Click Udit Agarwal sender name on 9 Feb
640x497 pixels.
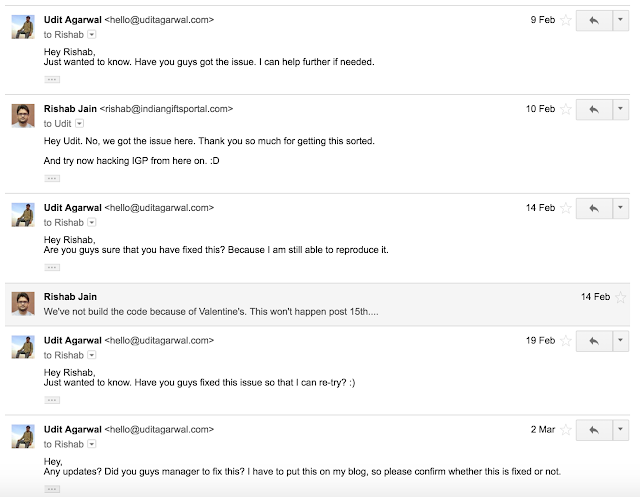tap(72, 19)
